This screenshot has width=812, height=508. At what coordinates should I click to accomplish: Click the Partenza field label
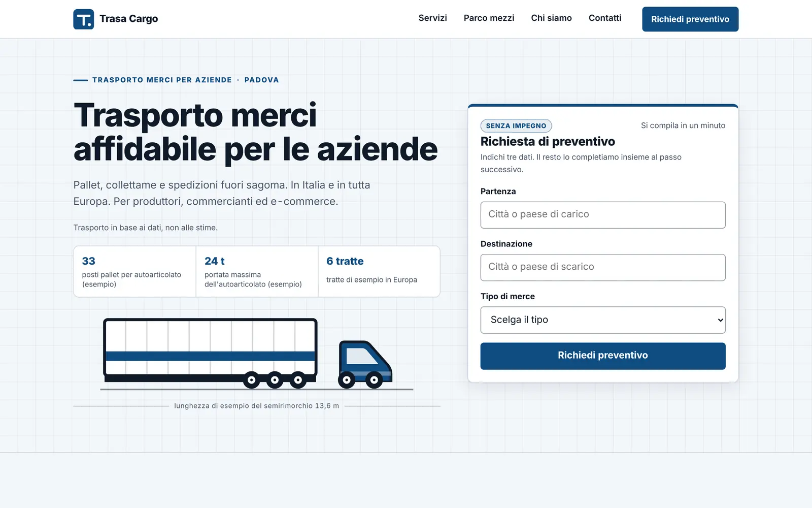498,192
